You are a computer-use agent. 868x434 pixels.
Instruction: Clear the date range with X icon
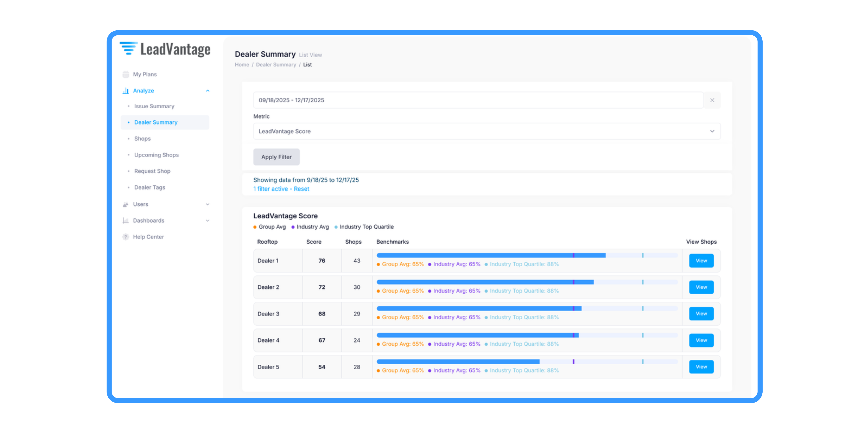[712, 100]
